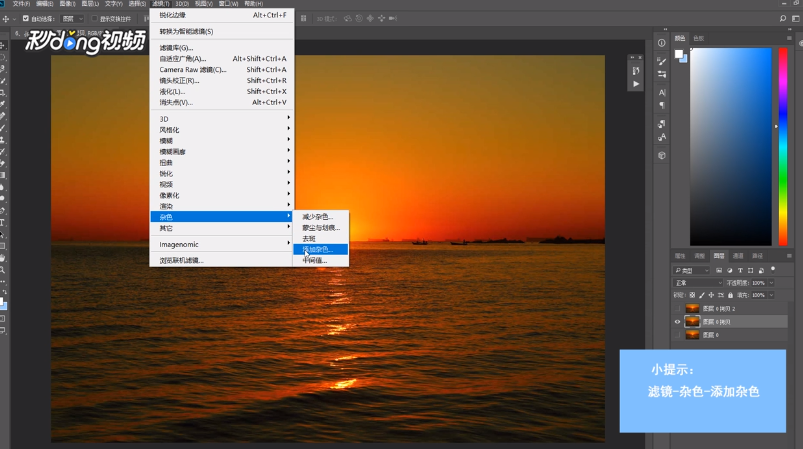The width and height of the screenshot is (803, 449).
Task: Show the 图层 0 拷贝 2 layer
Action: (678, 309)
